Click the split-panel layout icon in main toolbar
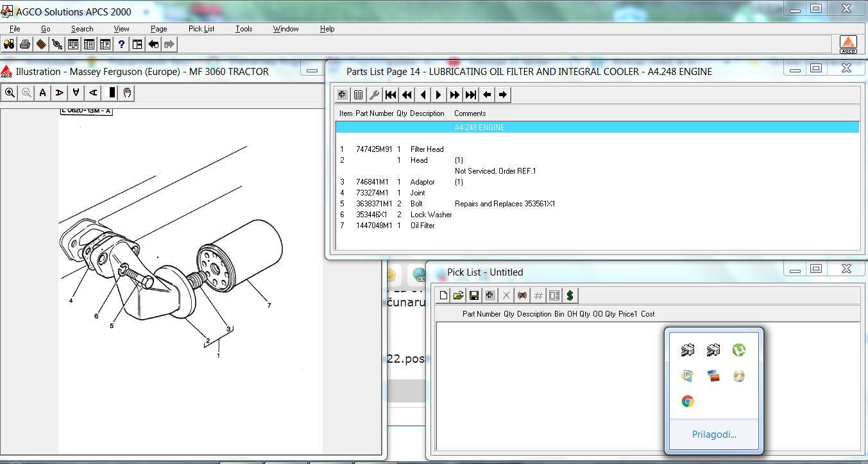This screenshot has height=464, width=868. pos(137,44)
